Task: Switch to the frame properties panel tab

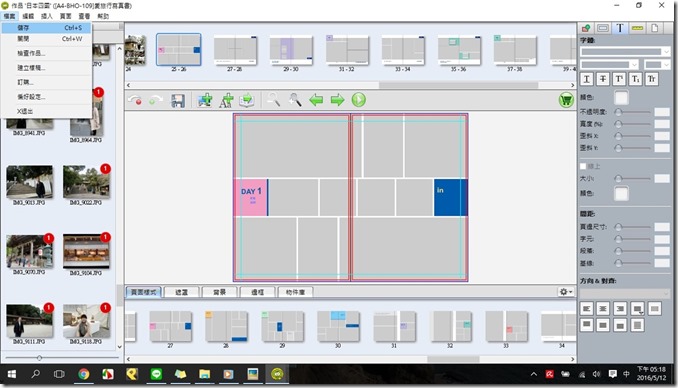Action: click(603, 28)
